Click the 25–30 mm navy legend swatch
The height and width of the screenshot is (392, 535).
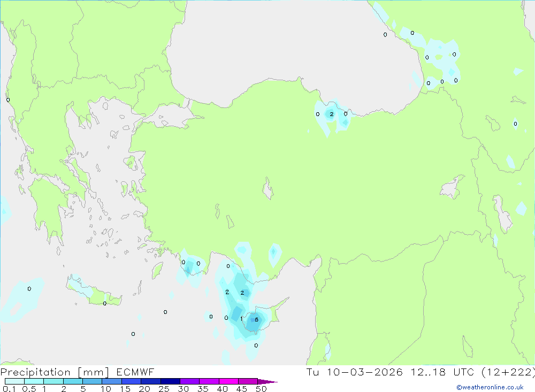pyautogui.click(x=170, y=381)
